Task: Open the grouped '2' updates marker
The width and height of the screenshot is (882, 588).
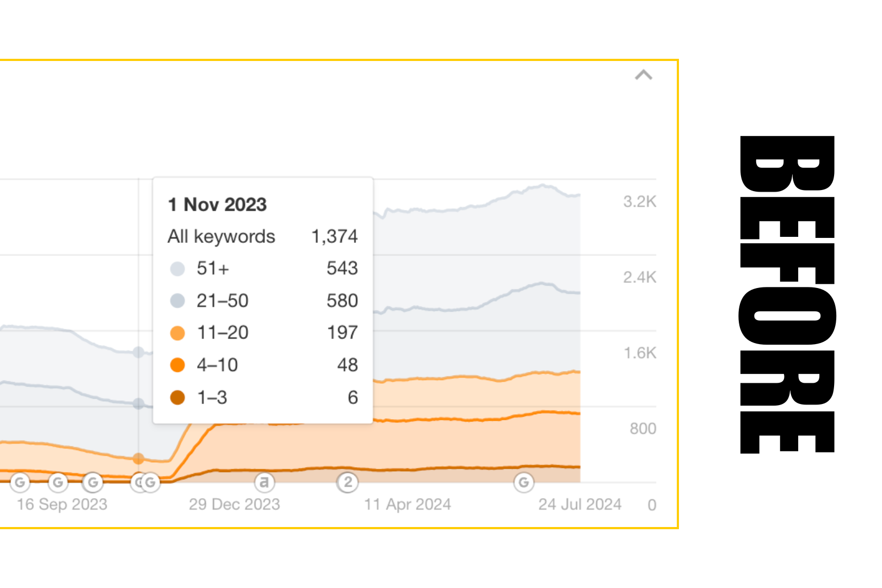Action: (x=348, y=482)
